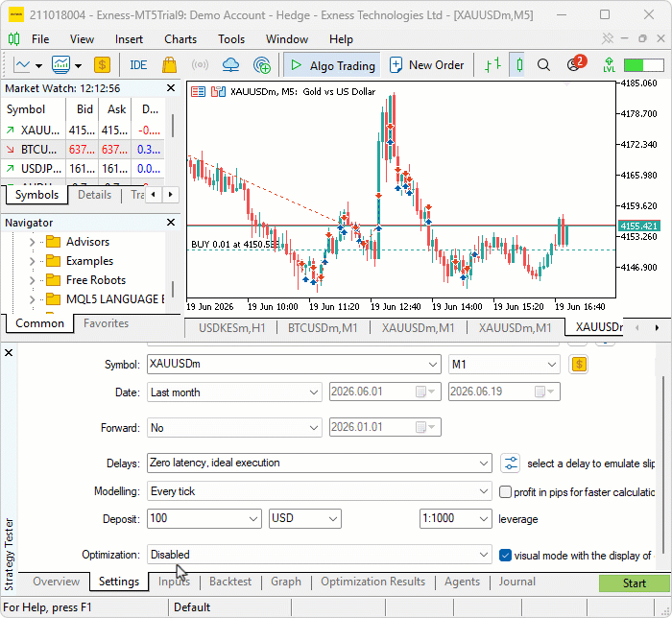
Task: Toggle Algo Trading button
Action: tap(332, 65)
